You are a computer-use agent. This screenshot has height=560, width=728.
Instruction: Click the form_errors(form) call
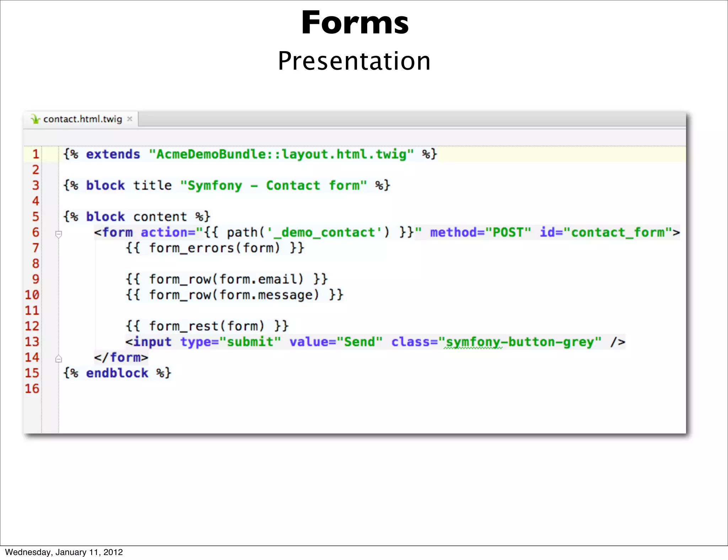point(215,248)
